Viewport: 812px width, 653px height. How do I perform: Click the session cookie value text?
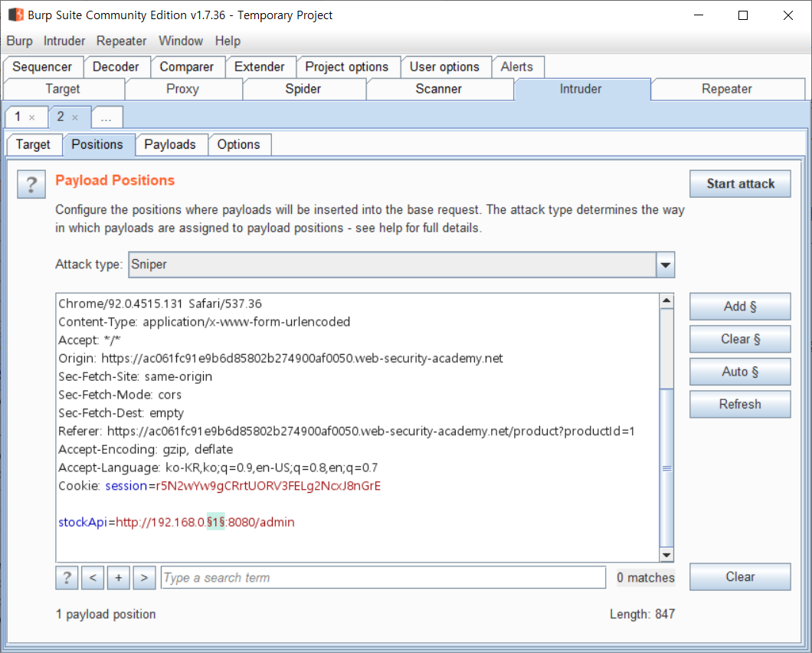coord(268,486)
